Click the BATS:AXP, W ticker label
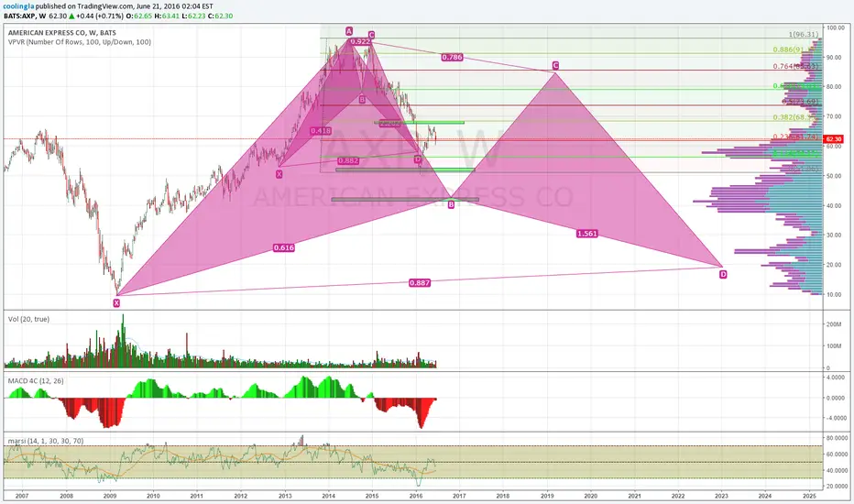Image resolution: width=854 pixels, height=504 pixels. point(25,16)
